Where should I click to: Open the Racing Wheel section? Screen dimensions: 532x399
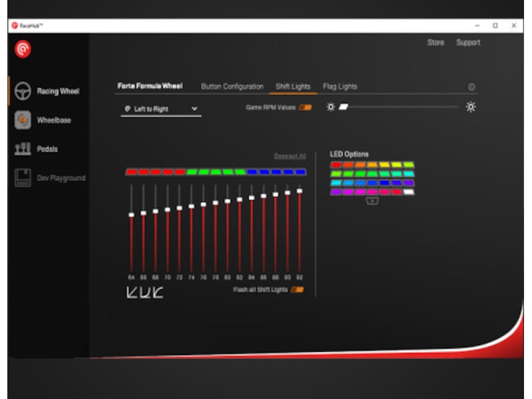click(47, 91)
